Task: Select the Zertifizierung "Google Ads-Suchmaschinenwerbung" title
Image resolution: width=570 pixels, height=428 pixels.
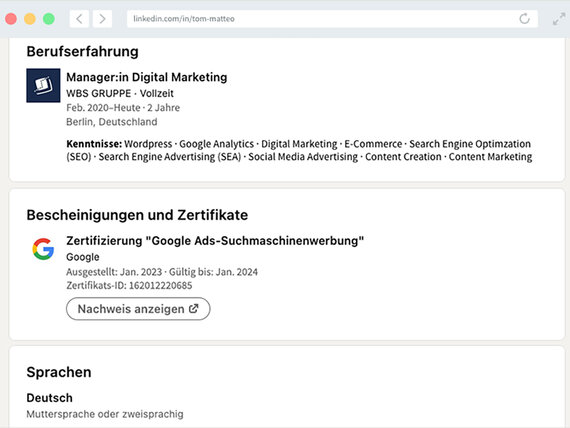Action: (215, 241)
